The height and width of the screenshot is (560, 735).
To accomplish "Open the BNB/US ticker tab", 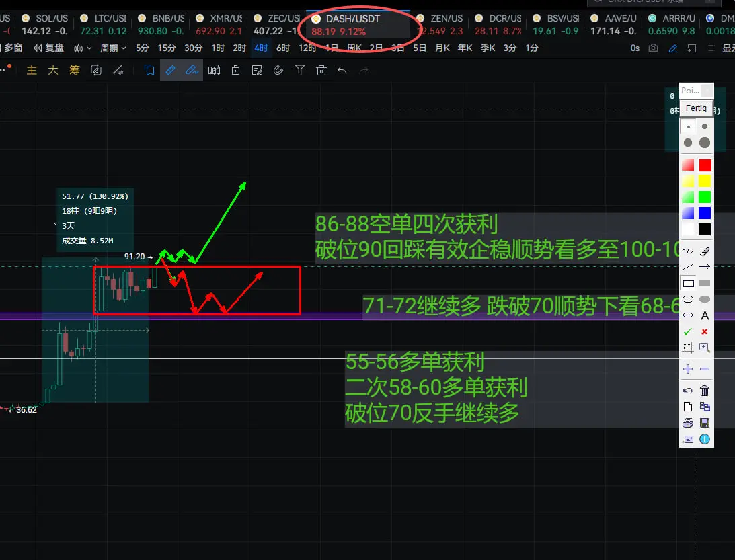I will click(x=161, y=25).
